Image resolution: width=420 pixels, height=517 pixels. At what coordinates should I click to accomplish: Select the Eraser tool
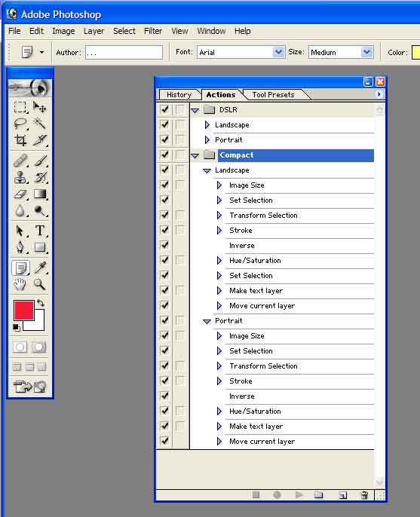[x=20, y=194]
